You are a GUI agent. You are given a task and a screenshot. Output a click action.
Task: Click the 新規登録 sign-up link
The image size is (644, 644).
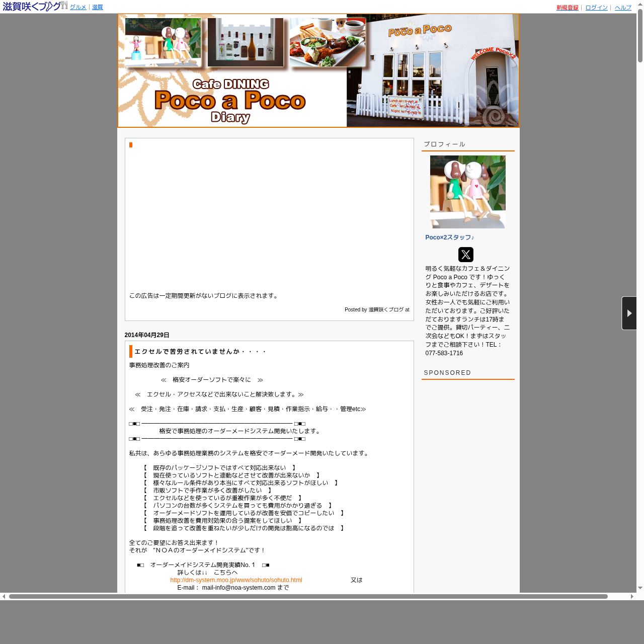(567, 8)
